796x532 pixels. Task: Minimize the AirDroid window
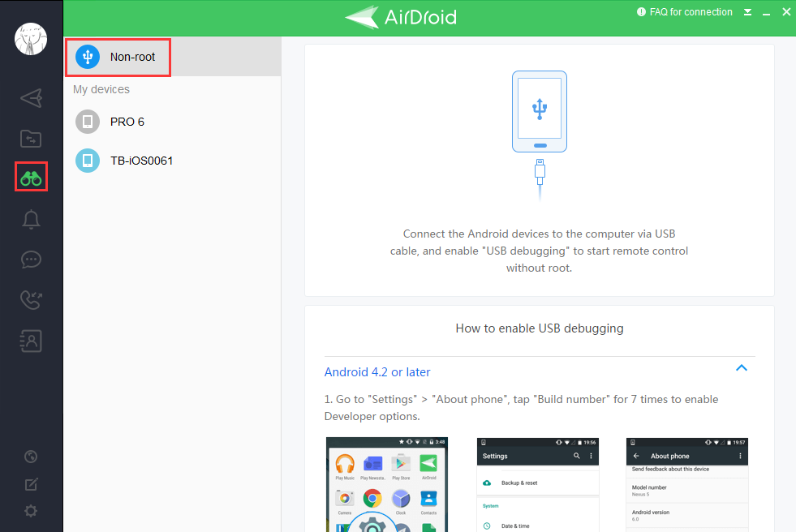pos(767,13)
